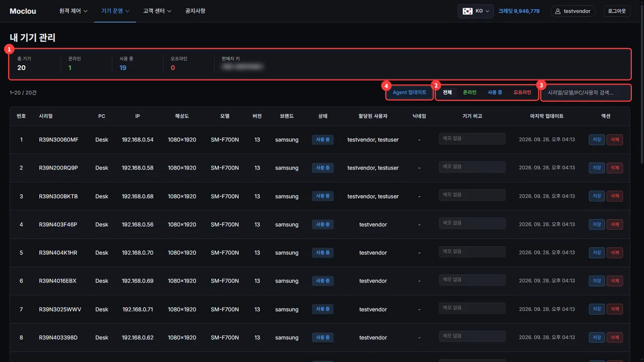Click the 총 기기 count 20

[22, 68]
